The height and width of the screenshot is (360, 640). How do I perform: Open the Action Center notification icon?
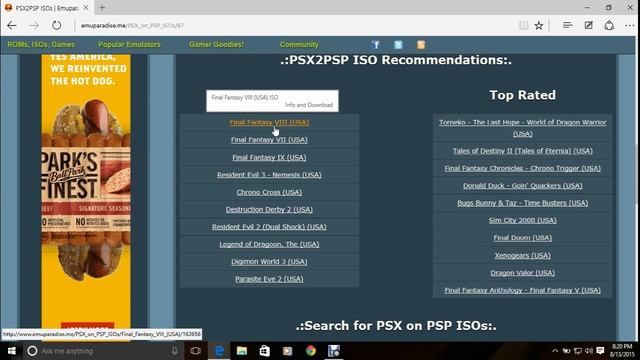pos(600,351)
